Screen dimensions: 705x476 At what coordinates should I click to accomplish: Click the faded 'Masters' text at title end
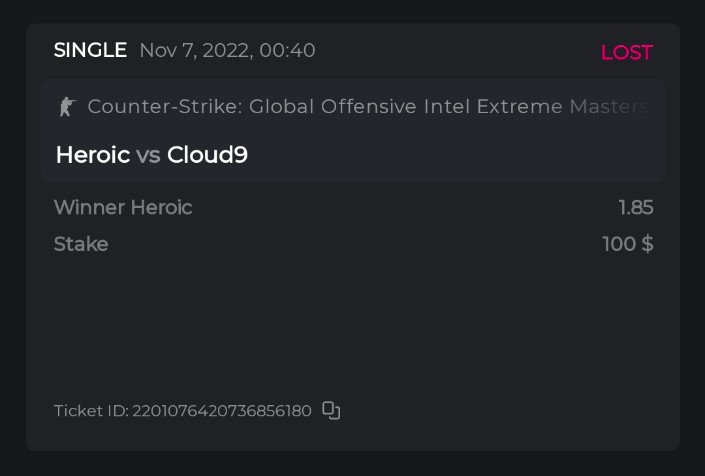612,106
